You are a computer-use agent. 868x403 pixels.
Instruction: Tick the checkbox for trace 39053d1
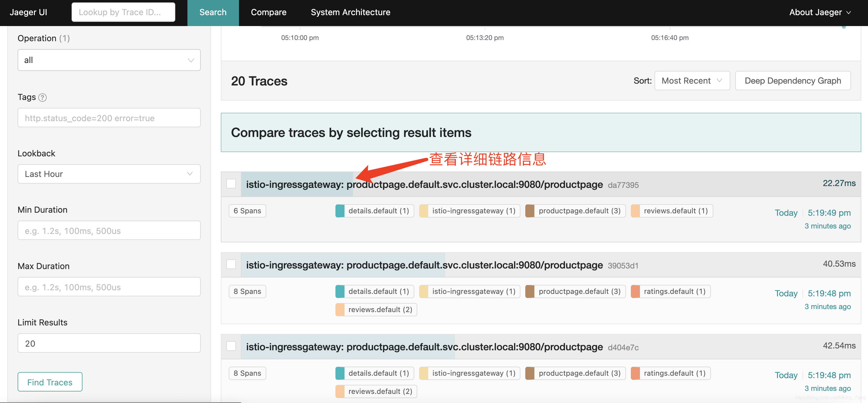(x=231, y=264)
